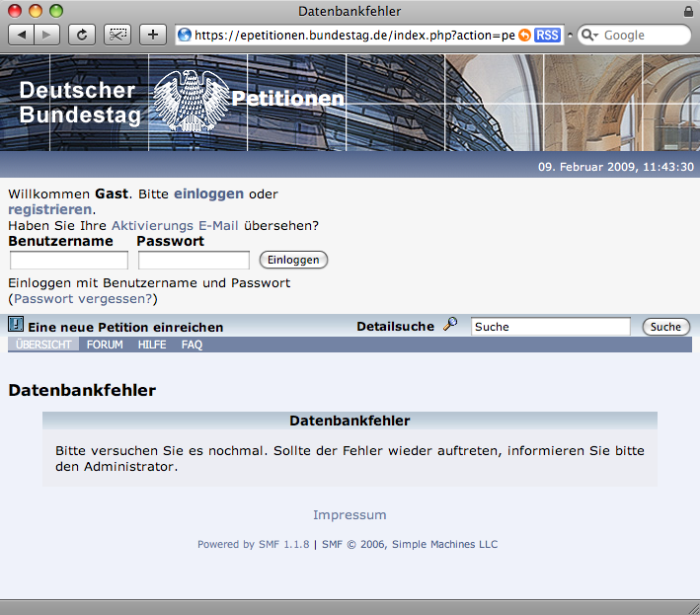Click the Detailsuche magnifying glass icon

click(x=450, y=324)
